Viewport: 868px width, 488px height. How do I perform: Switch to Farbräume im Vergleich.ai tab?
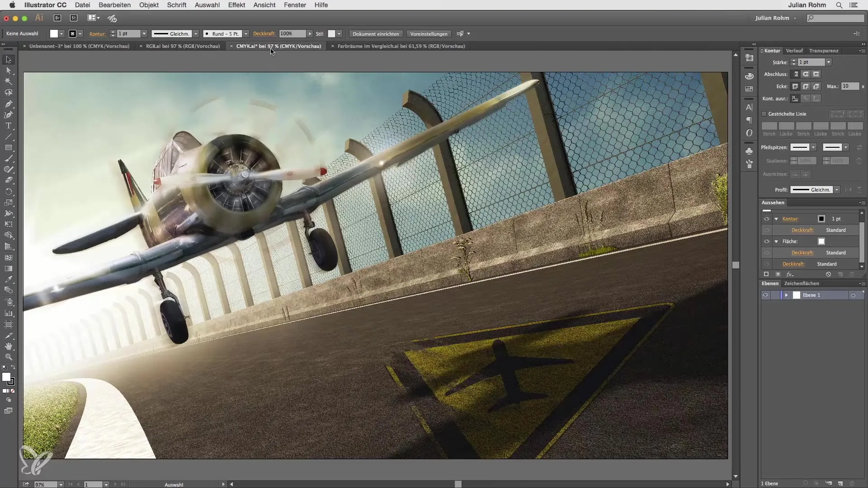[x=401, y=46]
